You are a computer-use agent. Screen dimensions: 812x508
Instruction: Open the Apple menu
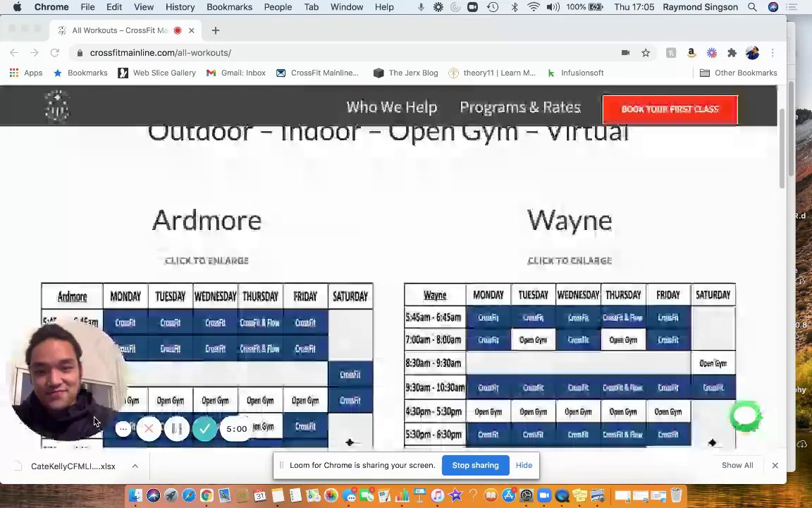pyautogui.click(x=17, y=7)
